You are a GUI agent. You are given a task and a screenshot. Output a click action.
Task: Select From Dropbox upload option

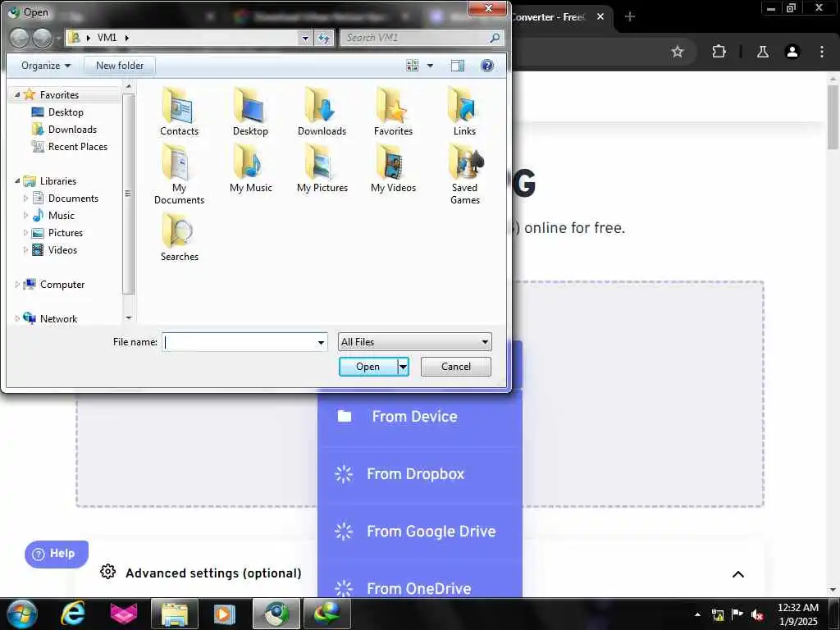click(419, 474)
